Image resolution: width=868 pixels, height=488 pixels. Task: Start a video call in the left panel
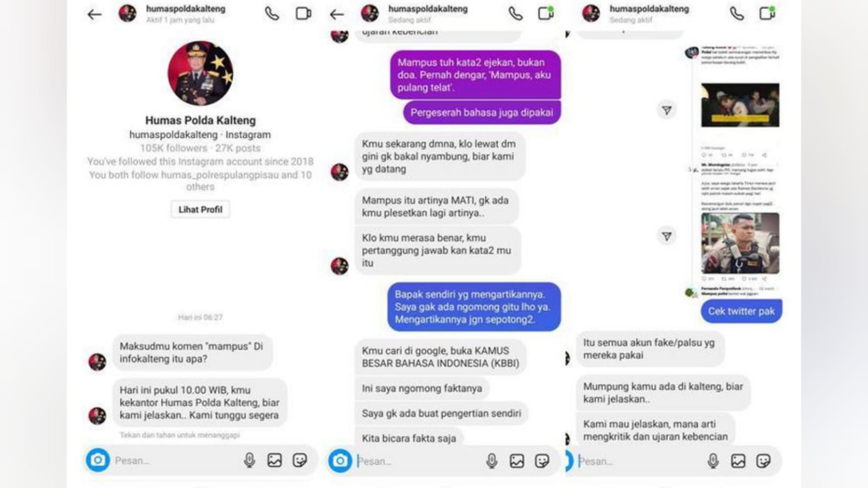click(x=303, y=14)
